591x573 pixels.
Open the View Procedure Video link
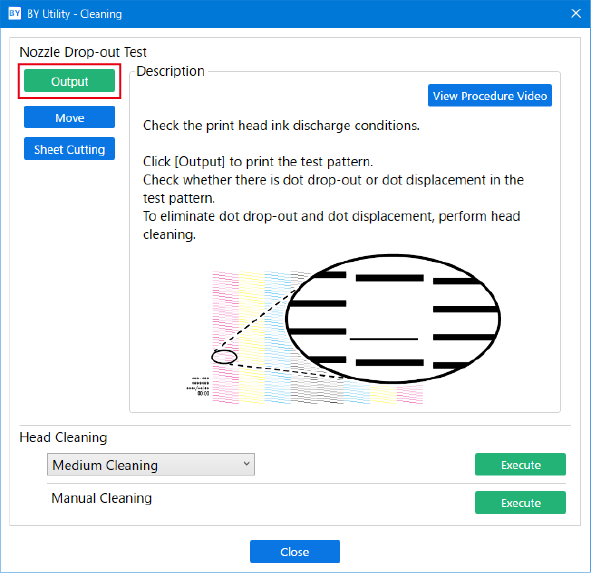[490, 95]
